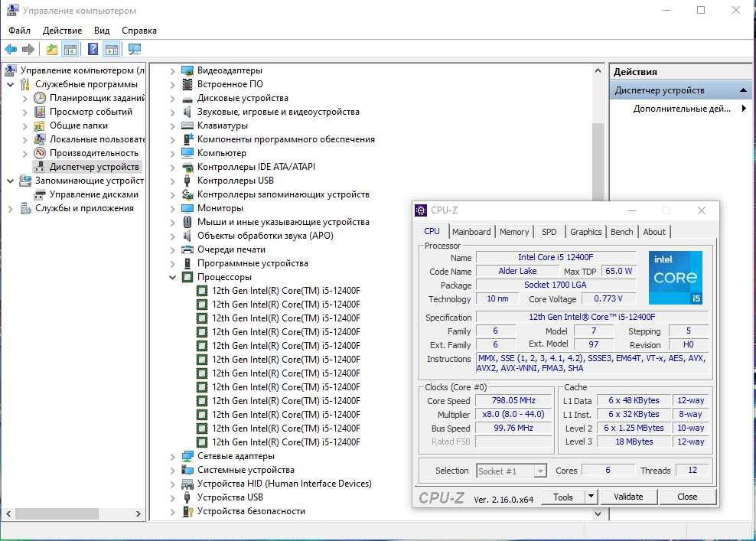
Task: Click the Forward arrow toolbar icon
Action: point(28,49)
